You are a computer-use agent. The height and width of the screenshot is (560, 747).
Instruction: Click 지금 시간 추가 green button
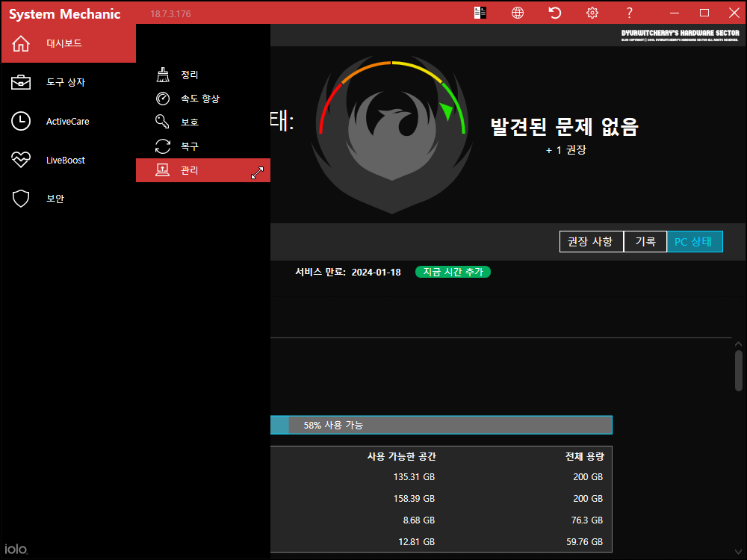point(453,272)
